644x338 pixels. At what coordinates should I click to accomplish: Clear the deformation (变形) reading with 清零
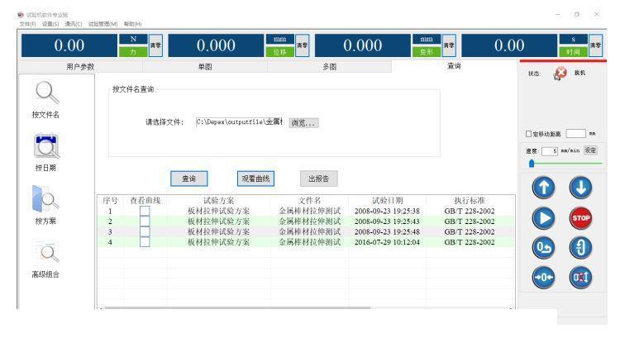(x=449, y=45)
